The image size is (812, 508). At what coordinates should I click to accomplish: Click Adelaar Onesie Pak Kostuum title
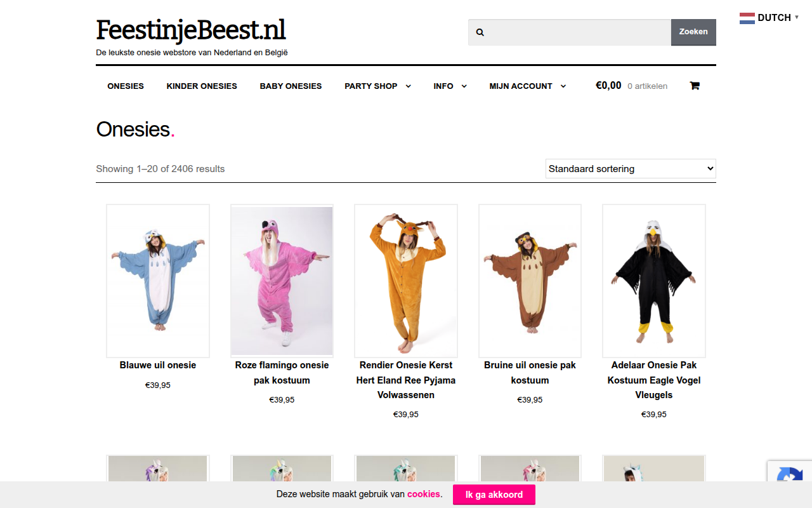coord(654,380)
